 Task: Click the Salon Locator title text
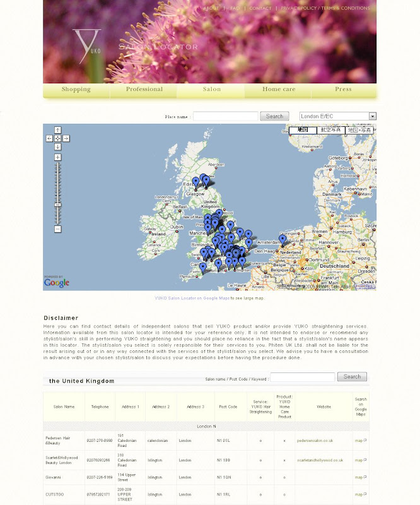(158, 47)
